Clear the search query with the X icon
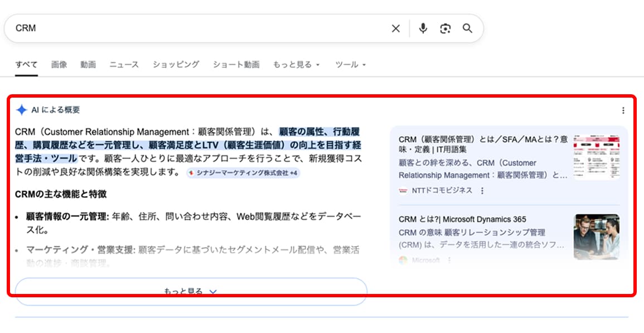This screenshot has width=644, height=333. click(396, 28)
